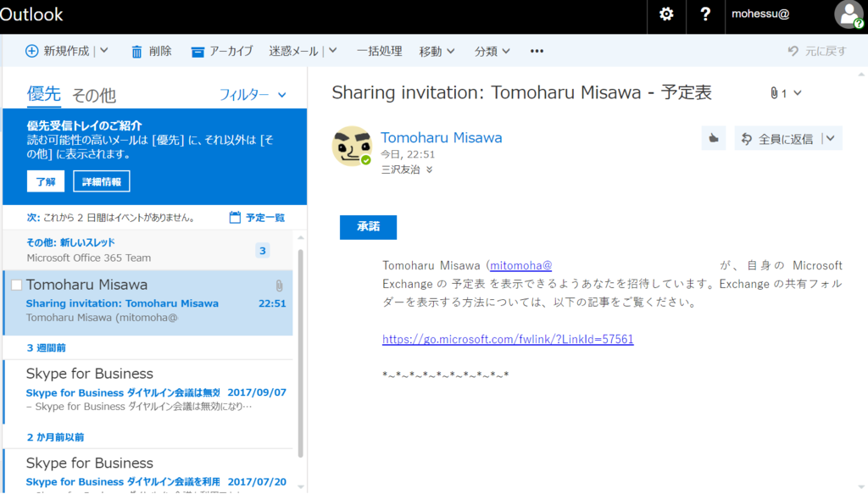The image size is (868, 494).
Task: Open Skype for Business message dated 2017/09/07
Action: pos(147,391)
